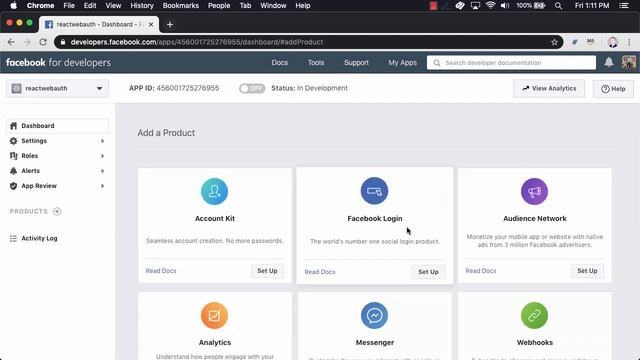
Task: Expand the App Review submenu arrow
Action: pos(102,186)
